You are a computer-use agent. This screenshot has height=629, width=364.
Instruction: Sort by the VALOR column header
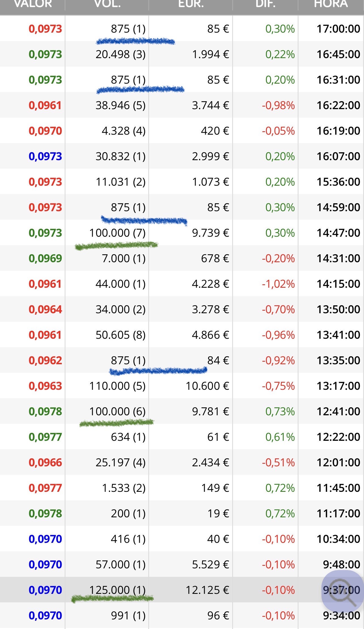[x=33, y=5]
